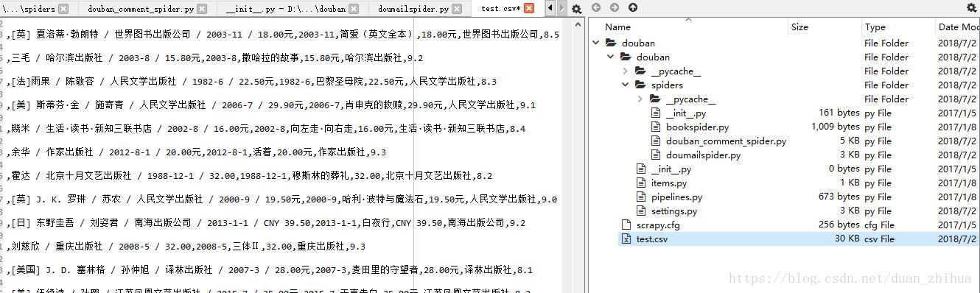Click the doumailspider.py file icon
The width and height of the screenshot is (980, 293).
pos(656,155)
